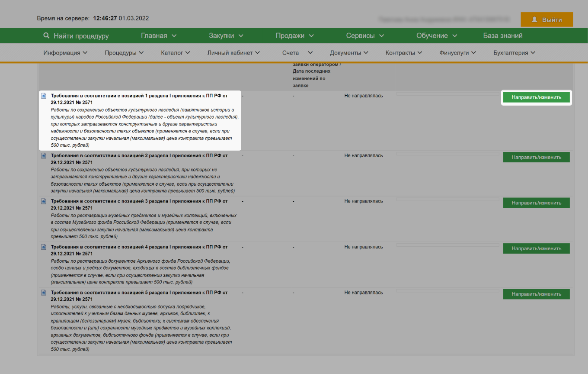Click the document icon beside position 3 requirements

[44, 201]
